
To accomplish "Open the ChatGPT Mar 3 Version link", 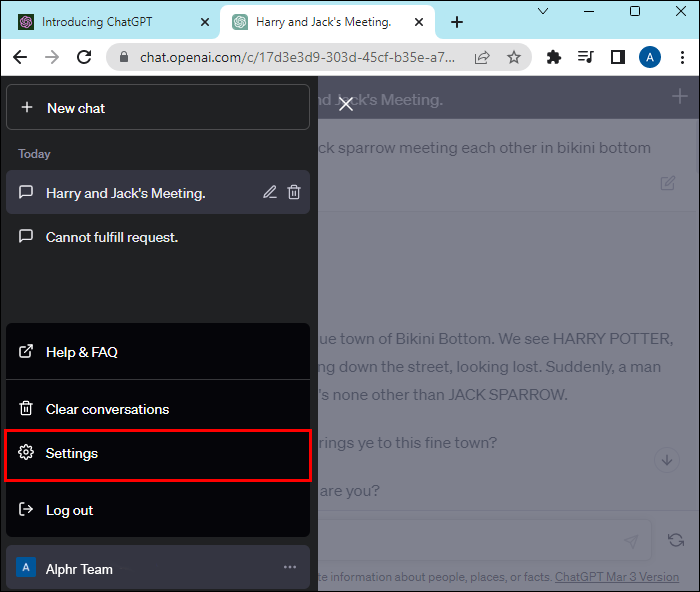I will pyautogui.click(x=617, y=577).
